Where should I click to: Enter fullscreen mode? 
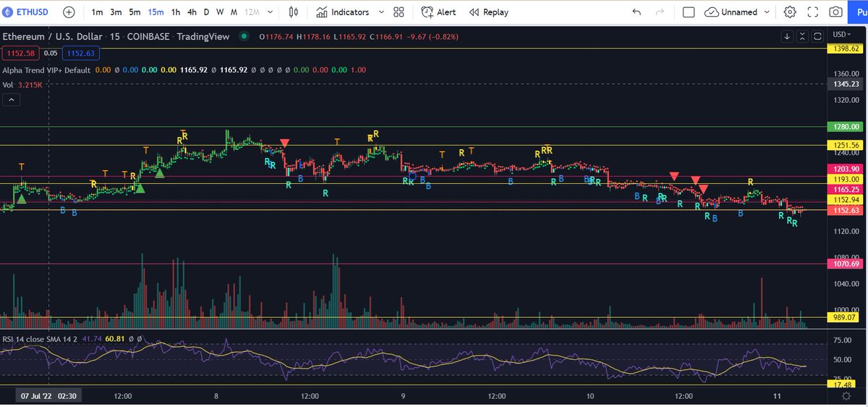click(812, 12)
